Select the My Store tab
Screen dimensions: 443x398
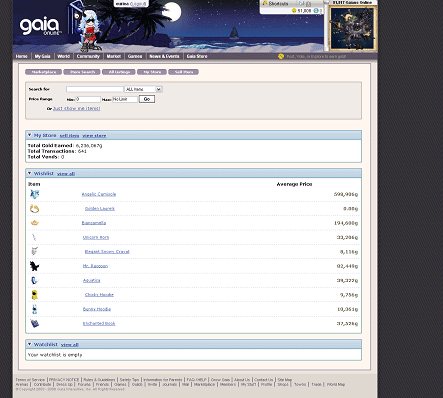[152, 72]
